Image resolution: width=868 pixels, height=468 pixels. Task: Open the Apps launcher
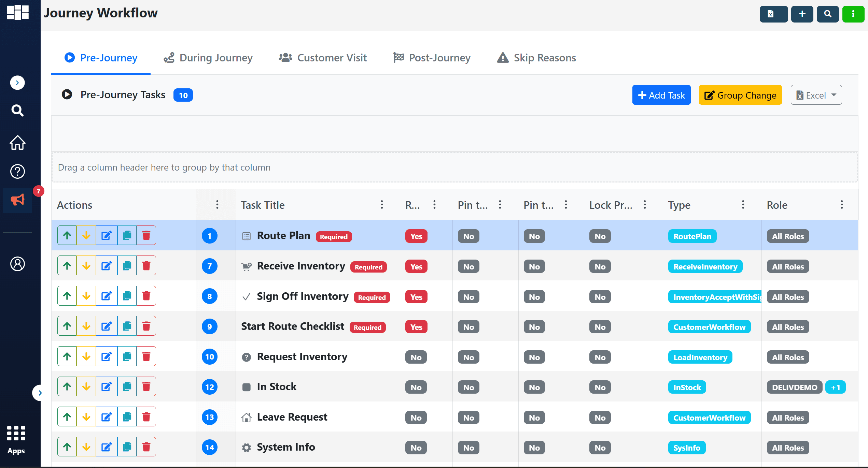pyautogui.click(x=16, y=440)
